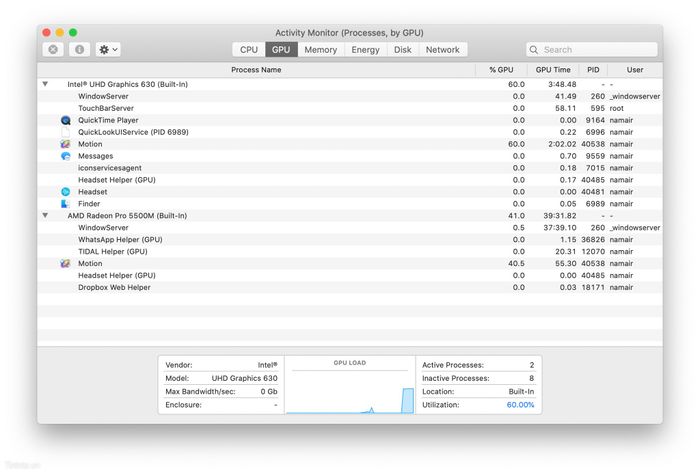Click the 3:48.48 GPU time of Intel group

[x=562, y=84]
